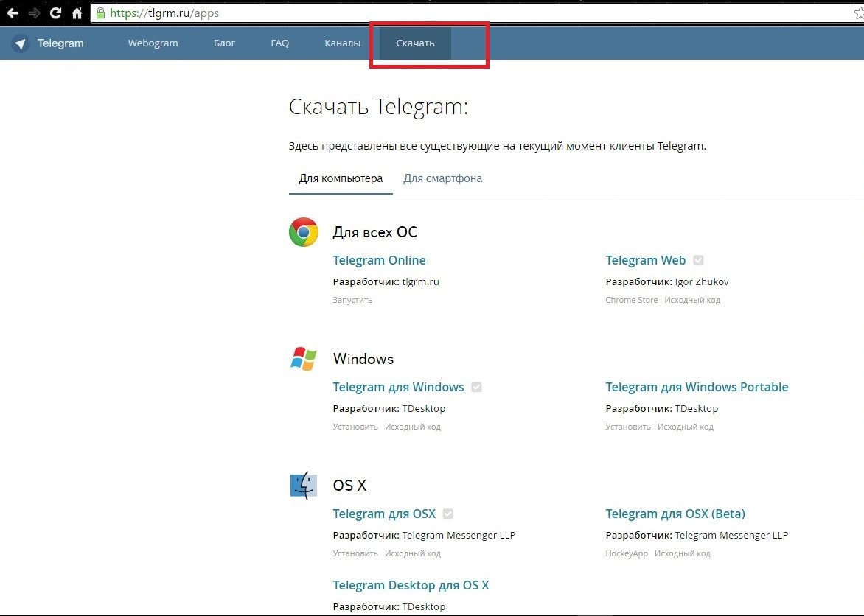Viewport: 864px width, 616px height.
Task: Open the Блог menu item
Action: [224, 43]
